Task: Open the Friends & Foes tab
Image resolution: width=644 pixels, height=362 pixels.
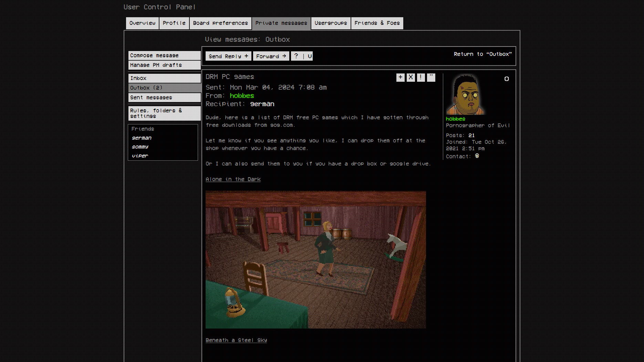Action: coord(377,23)
